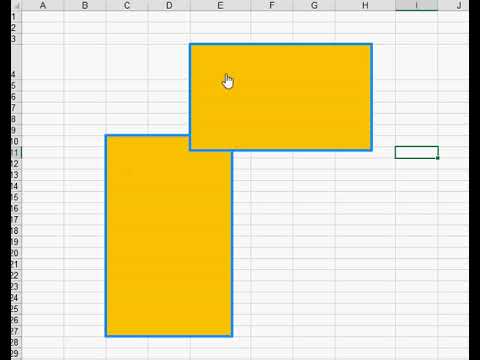Select column D header
The image size is (480, 360).
pos(169,5)
